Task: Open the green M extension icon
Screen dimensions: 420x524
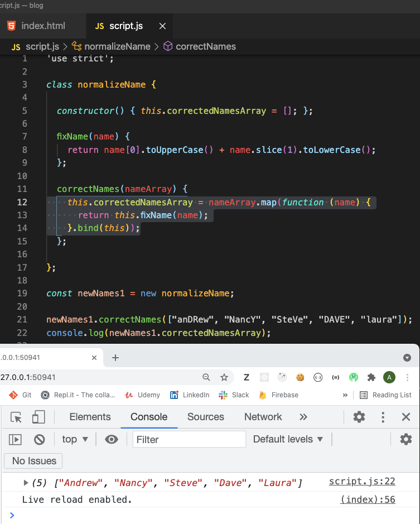Action: coord(354,377)
